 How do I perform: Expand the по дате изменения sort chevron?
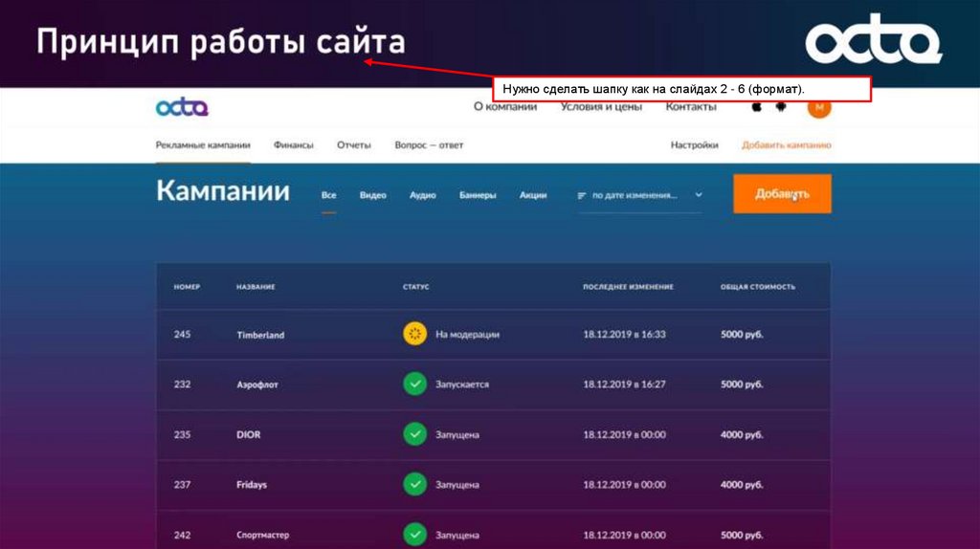click(x=698, y=195)
